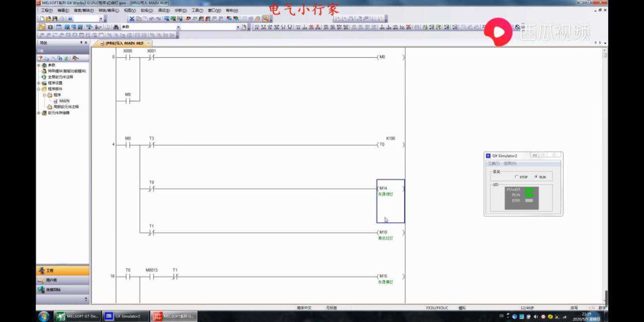Expand the 参数 (Parameter) tree node
This screenshot has width=644, height=322.
(x=38, y=65)
